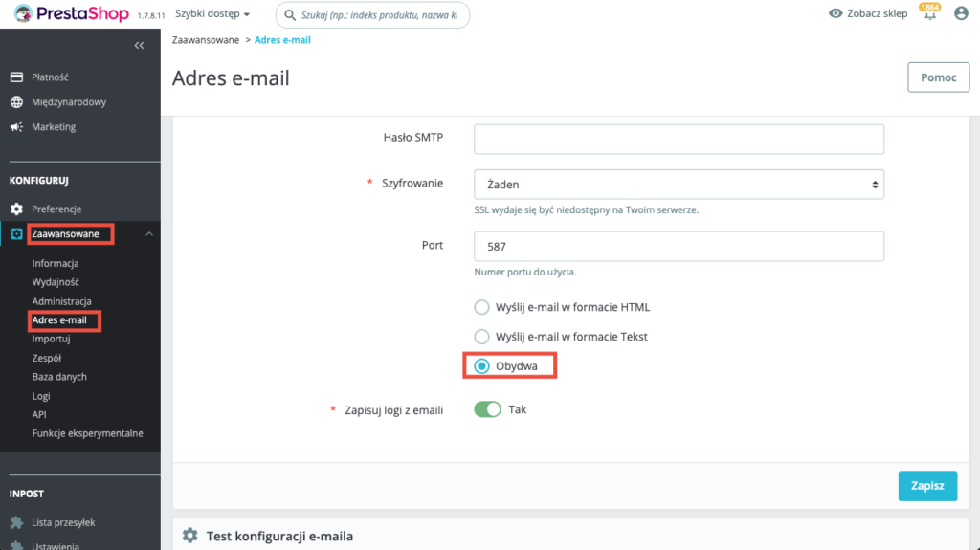Focus the Hasło SMTP input field

[x=679, y=139]
